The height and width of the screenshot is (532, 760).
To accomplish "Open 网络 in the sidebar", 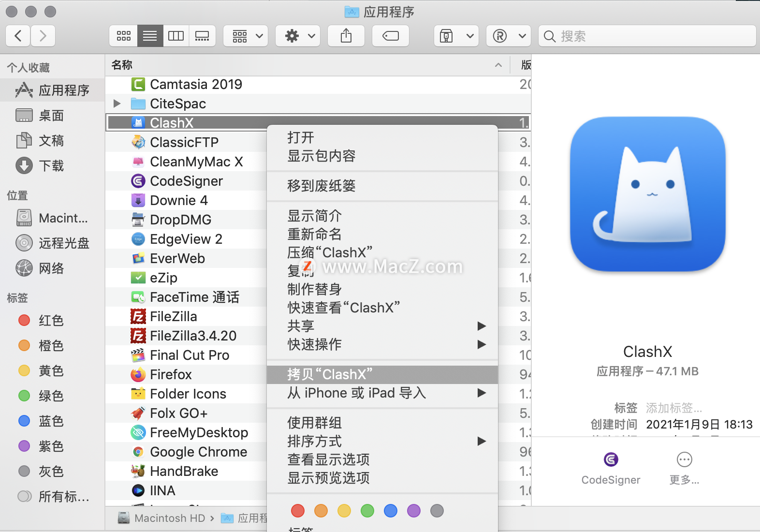I will click(52, 268).
